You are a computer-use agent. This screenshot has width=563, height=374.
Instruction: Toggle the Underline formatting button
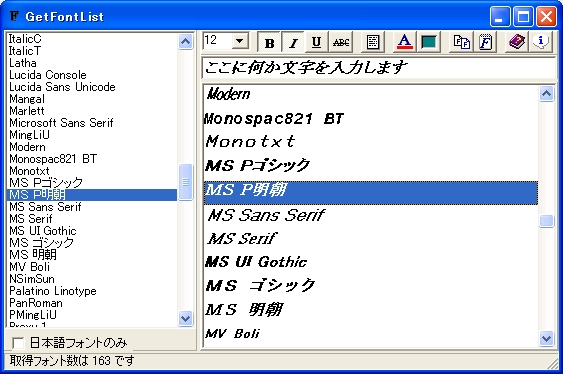pos(316,43)
